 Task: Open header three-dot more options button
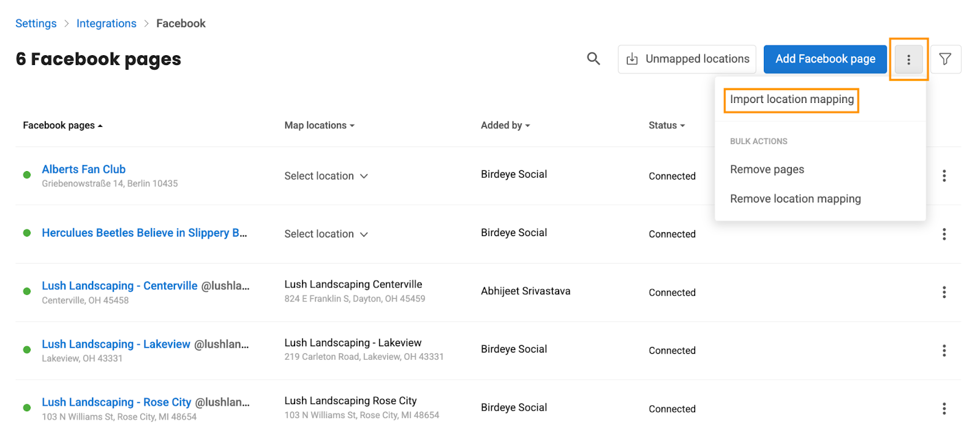click(908, 59)
